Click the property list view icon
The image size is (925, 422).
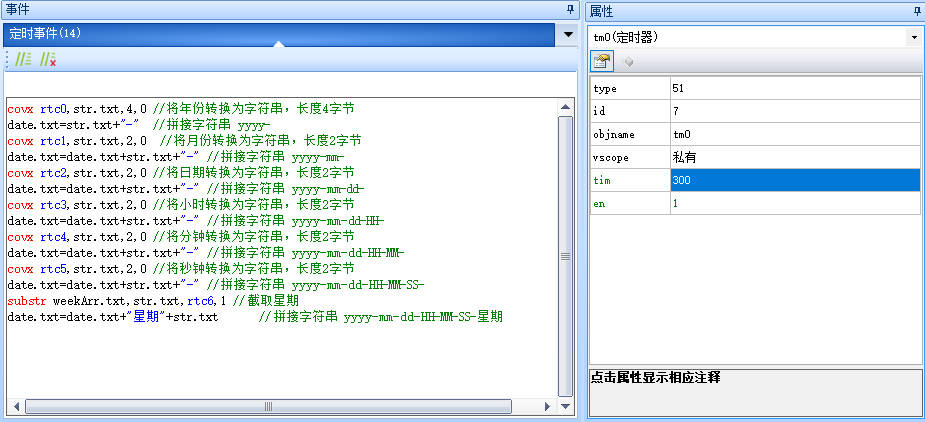point(603,61)
